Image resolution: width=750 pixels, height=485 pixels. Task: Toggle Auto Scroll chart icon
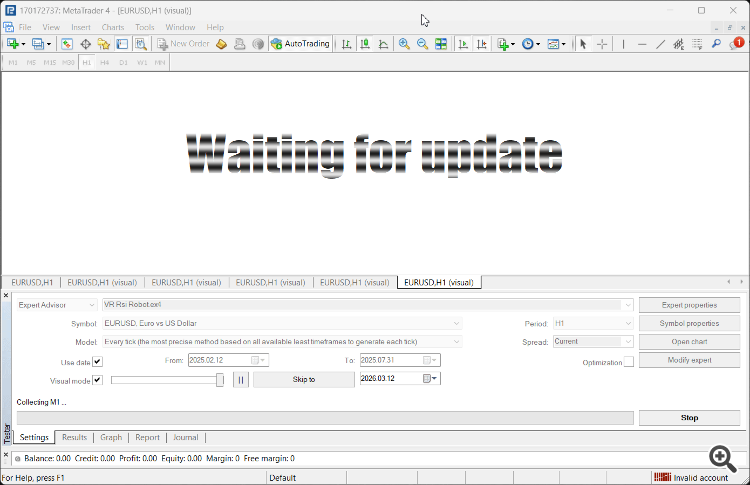[463, 44]
